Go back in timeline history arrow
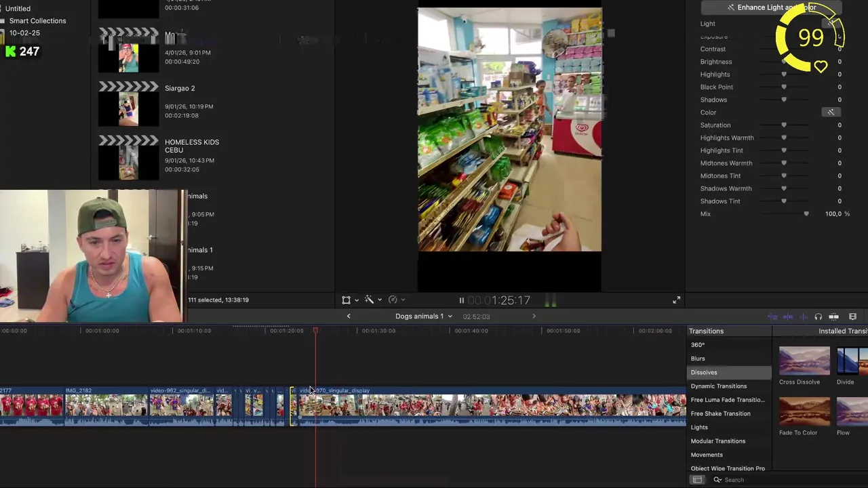868x488 pixels. (349, 317)
